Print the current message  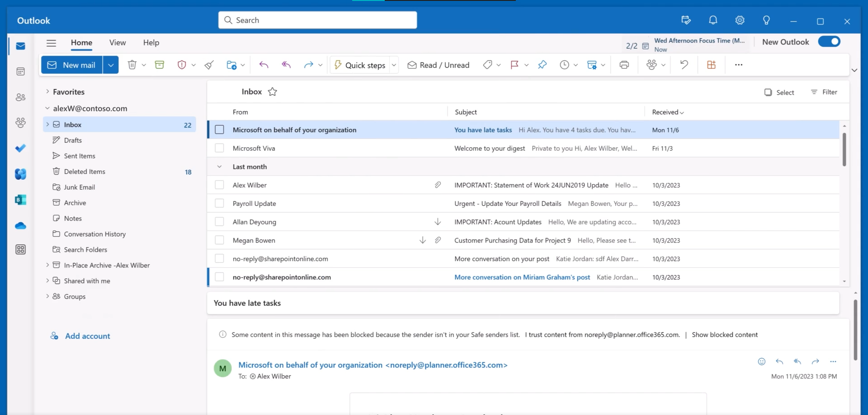coord(624,65)
